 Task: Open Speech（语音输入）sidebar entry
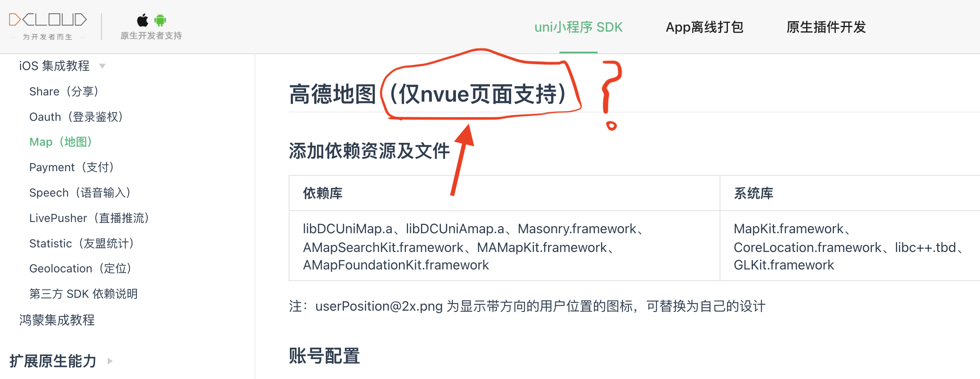[79, 192]
